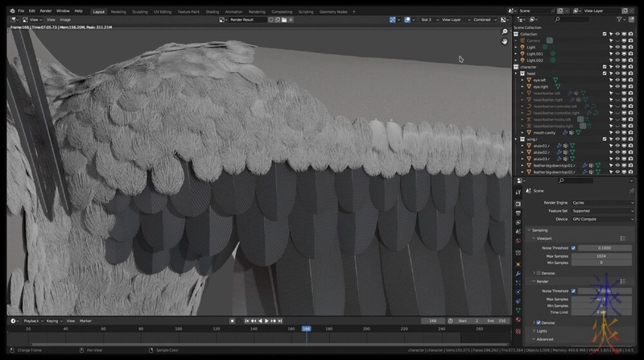
Task: Open the Tool properties tab icon
Action: pos(518,192)
